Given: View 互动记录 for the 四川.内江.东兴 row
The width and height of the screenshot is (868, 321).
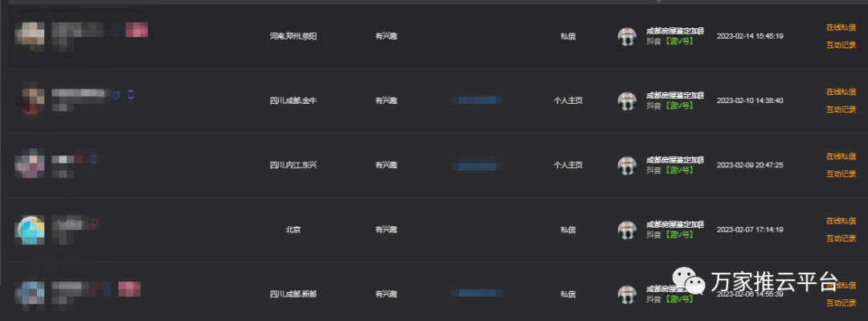Looking at the screenshot, I should (x=841, y=174).
